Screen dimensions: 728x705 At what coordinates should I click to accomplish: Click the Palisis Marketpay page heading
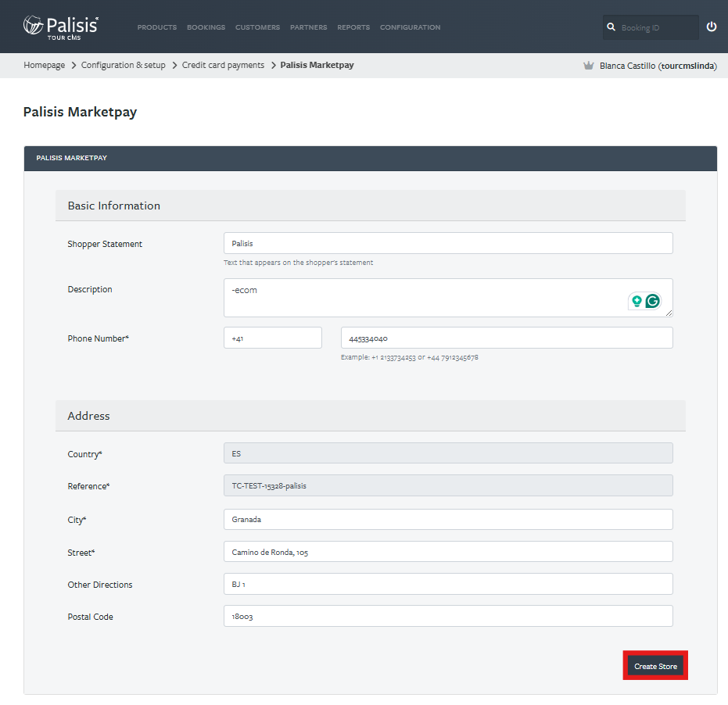(x=80, y=112)
